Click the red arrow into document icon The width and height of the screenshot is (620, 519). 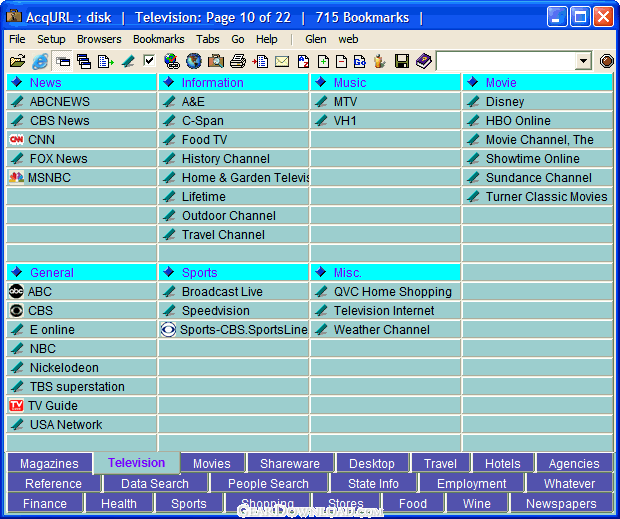(260, 61)
